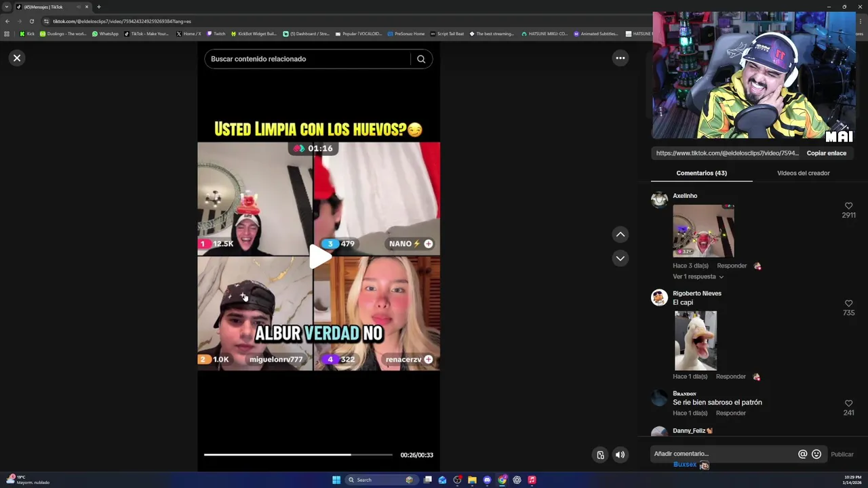Toggle the auto-scroll icon next to volume
Screen dimensions: 868x488
tap(600, 455)
